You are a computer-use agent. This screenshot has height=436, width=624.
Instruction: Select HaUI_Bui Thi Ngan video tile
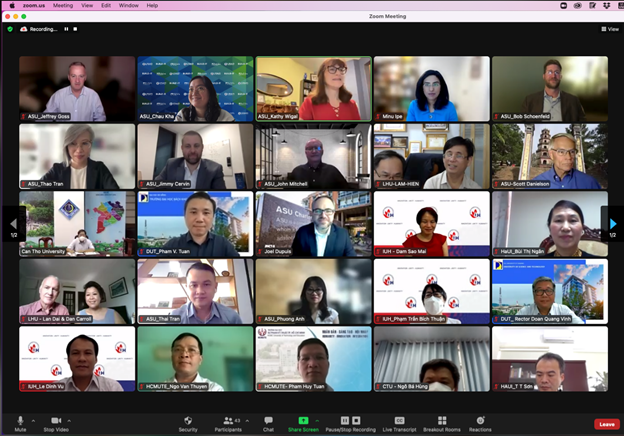[550, 224]
